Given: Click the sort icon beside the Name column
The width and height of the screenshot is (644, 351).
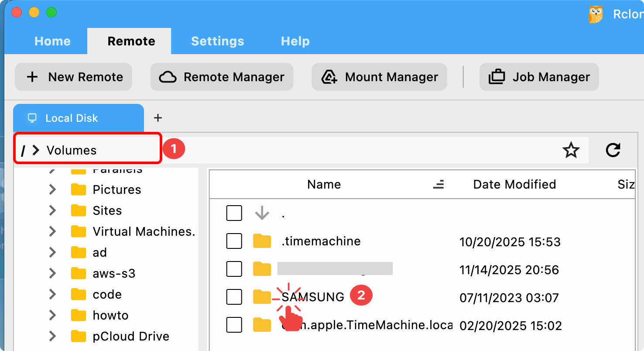Looking at the screenshot, I should point(438,184).
